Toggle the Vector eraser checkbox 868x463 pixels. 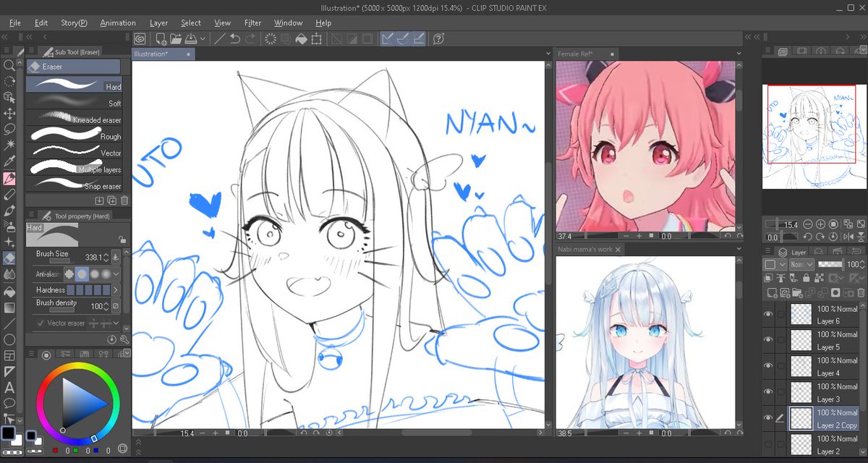coord(41,323)
